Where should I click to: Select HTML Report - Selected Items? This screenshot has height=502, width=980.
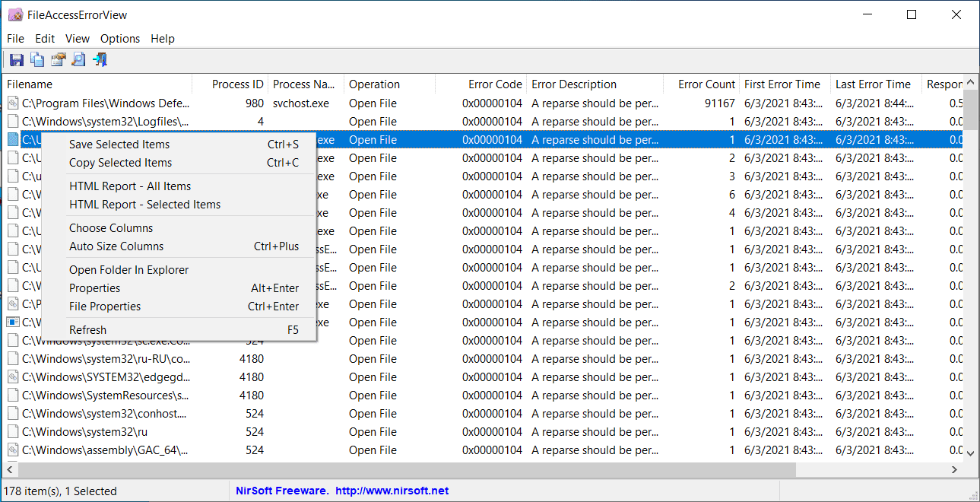[179, 205]
